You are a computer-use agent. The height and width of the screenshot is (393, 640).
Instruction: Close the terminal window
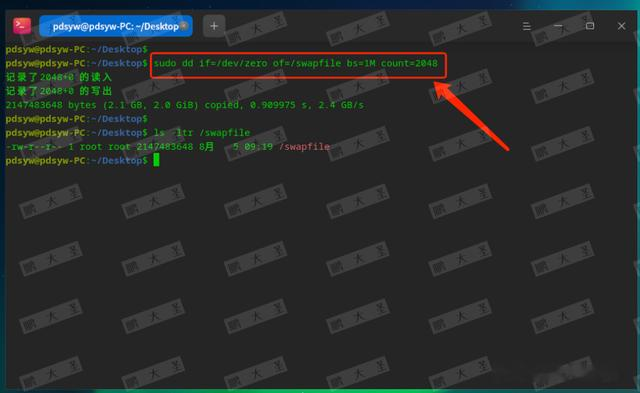click(x=621, y=26)
